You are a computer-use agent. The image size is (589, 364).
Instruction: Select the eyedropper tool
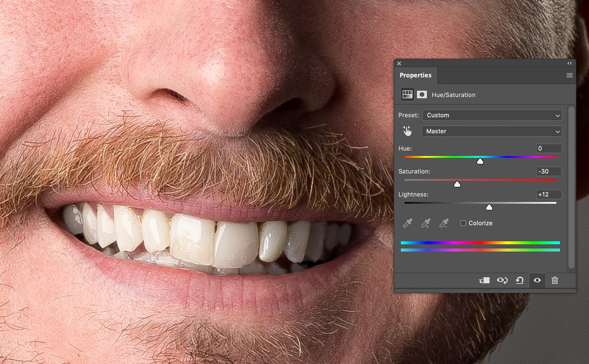(408, 223)
